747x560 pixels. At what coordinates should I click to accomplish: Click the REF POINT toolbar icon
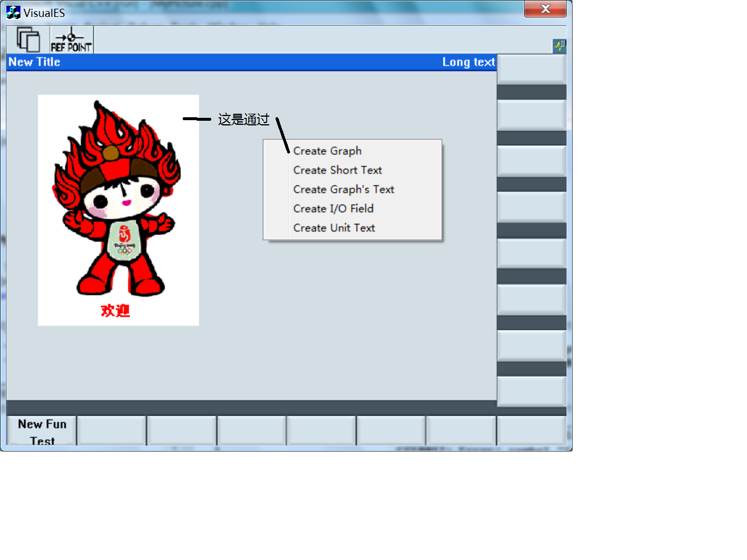point(71,40)
